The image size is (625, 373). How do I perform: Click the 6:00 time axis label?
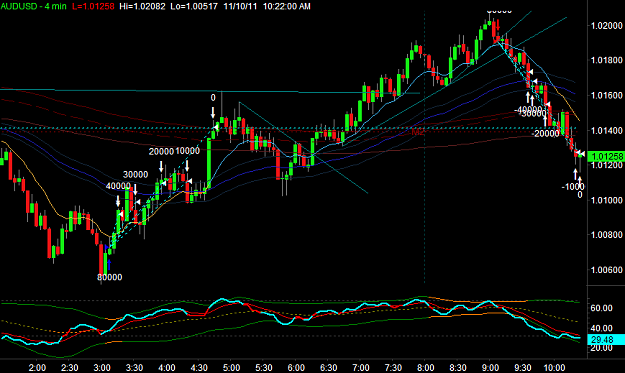tap(296, 367)
